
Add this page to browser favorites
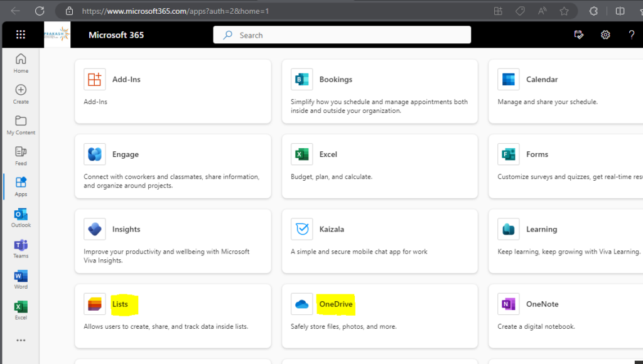[564, 11]
